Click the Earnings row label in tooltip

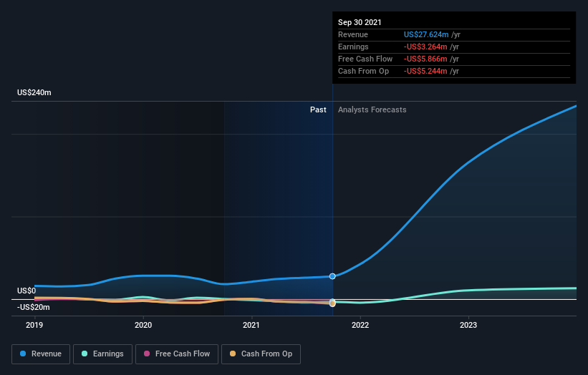click(353, 47)
